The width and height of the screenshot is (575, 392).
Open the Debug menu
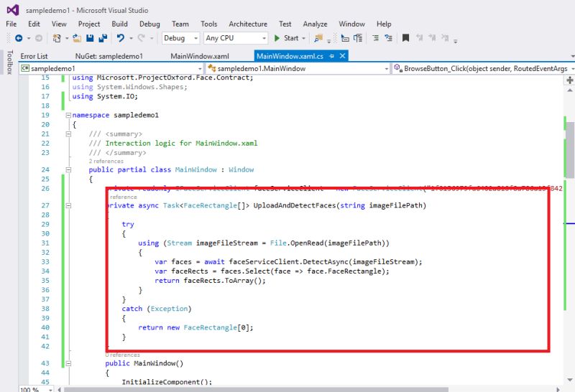pyautogui.click(x=149, y=24)
